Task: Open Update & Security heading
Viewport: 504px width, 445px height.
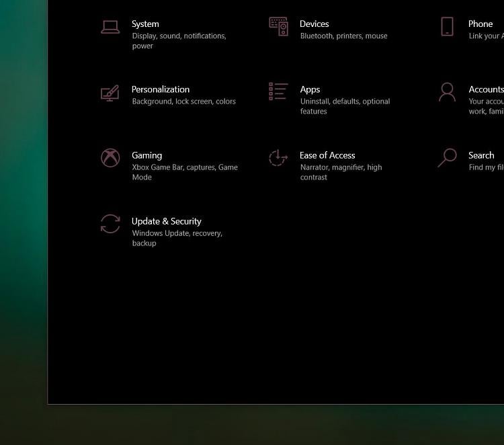Action: (x=167, y=222)
